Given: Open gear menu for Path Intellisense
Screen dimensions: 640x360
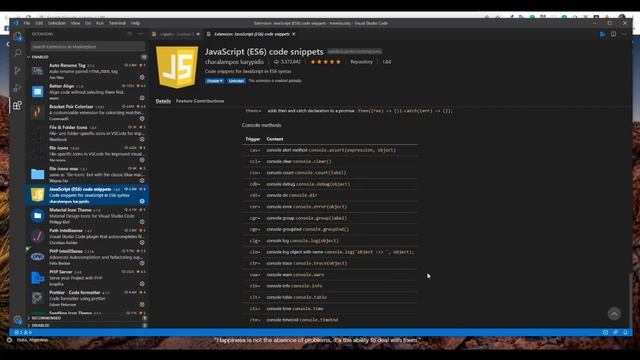Looking at the screenshot, I should [142, 242].
